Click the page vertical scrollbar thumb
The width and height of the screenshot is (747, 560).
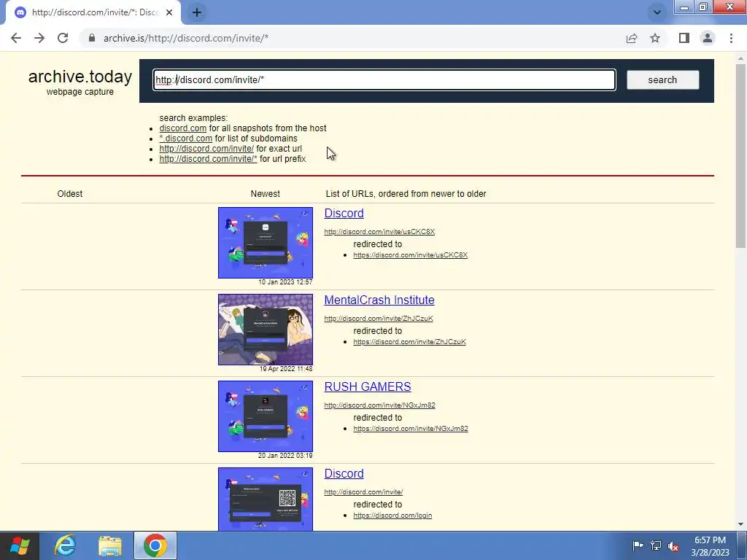[x=741, y=156]
